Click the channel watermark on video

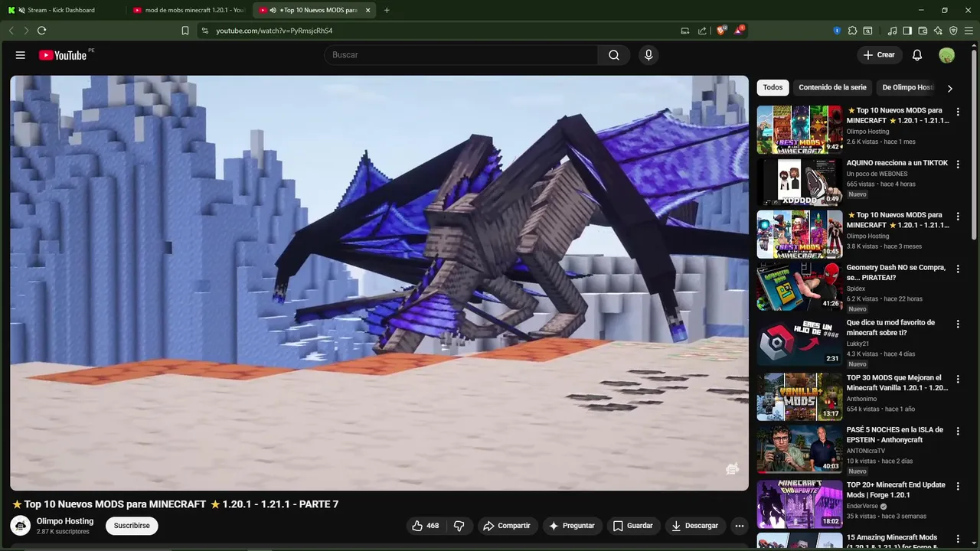click(x=732, y=469)
